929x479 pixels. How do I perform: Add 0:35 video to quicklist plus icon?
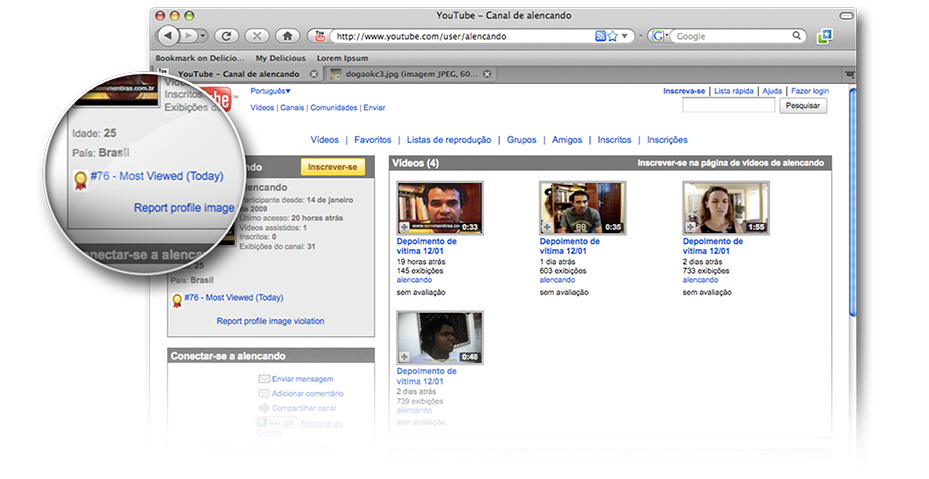click(x=547, y=227)
